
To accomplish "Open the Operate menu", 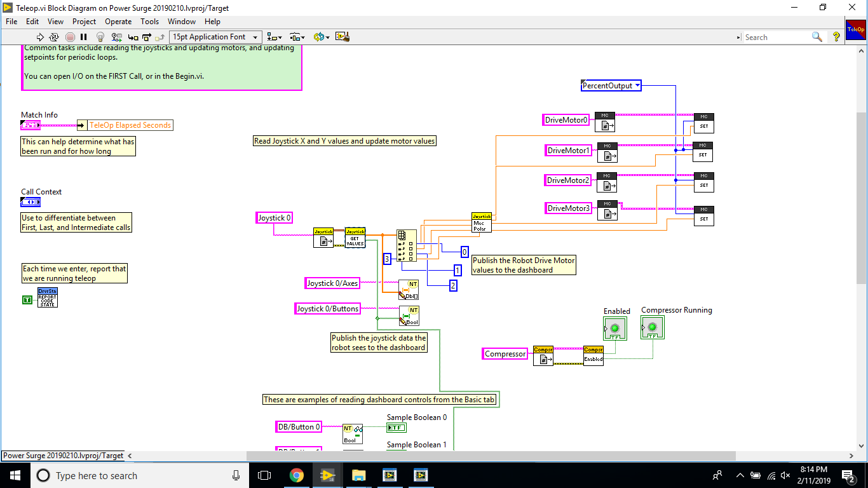I will [118, 21].
